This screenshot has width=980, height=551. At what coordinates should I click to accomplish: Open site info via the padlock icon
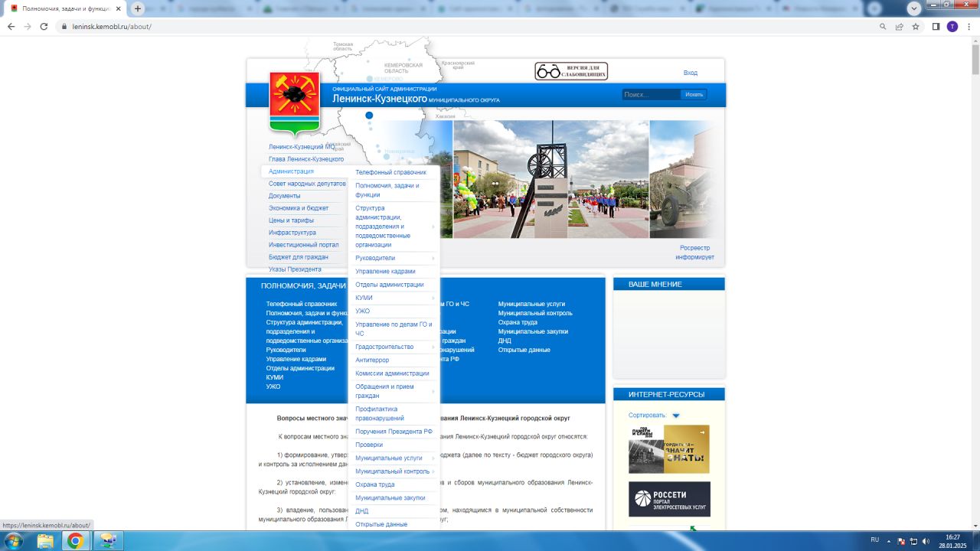(x=64, y=26)
